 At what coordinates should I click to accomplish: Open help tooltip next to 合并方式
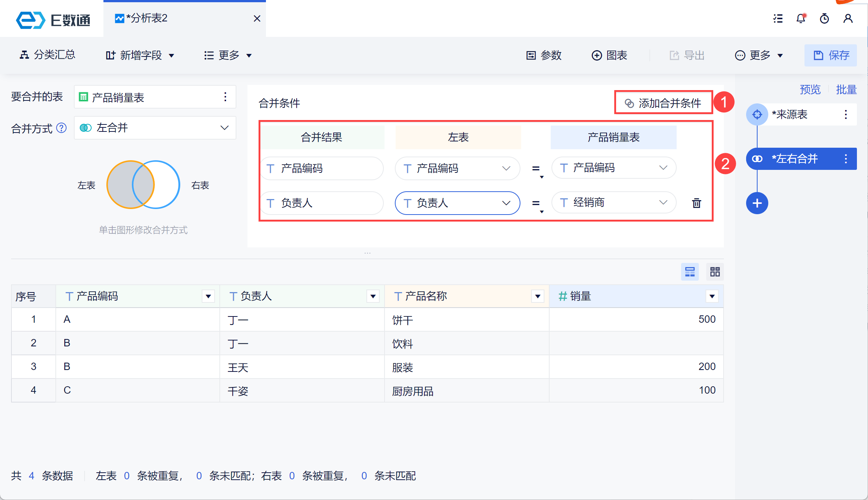point(61,128)
